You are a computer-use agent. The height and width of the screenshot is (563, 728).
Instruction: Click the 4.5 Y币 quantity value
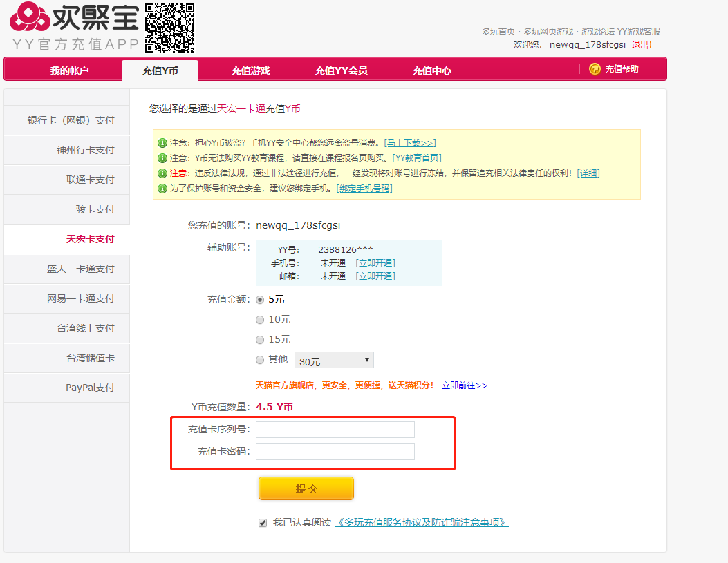274,407
